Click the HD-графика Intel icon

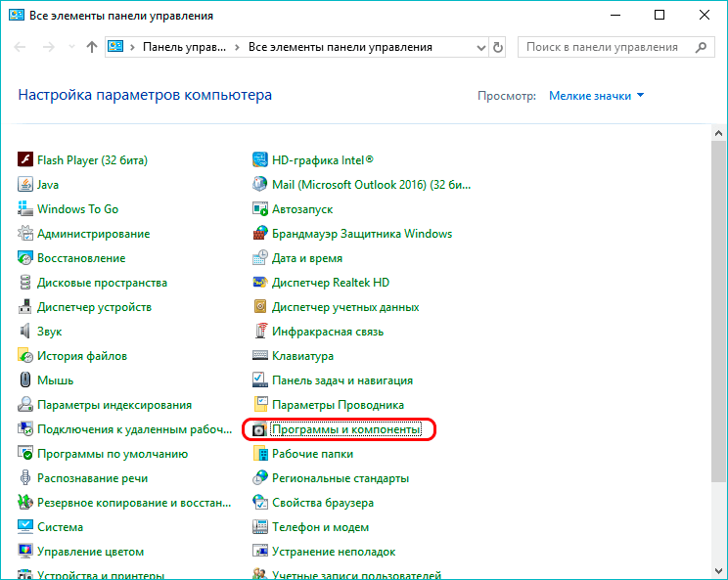coord(260,159)
